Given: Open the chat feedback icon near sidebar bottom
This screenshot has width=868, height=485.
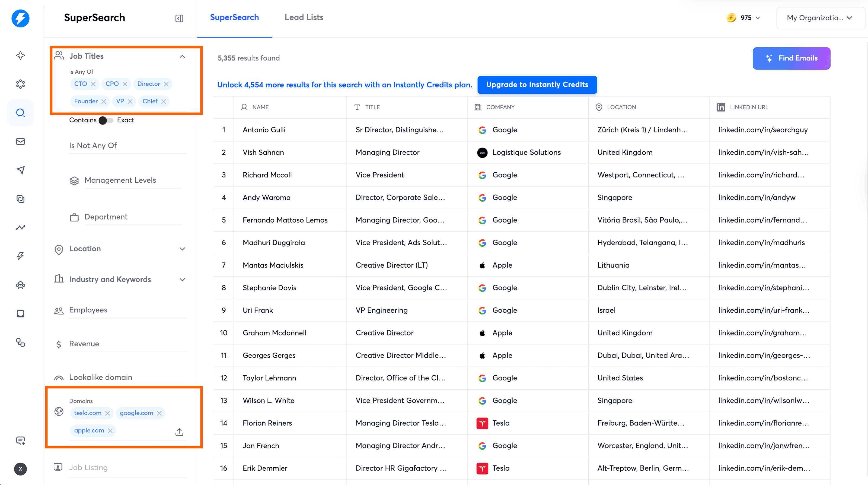Looking at the screenshot, I should [21, 440].
